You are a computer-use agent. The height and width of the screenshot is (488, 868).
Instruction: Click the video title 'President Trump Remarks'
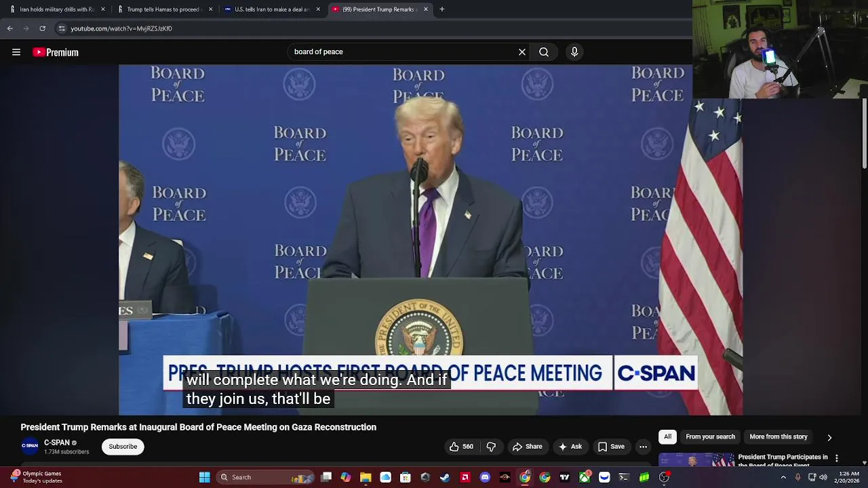point(198,427)
